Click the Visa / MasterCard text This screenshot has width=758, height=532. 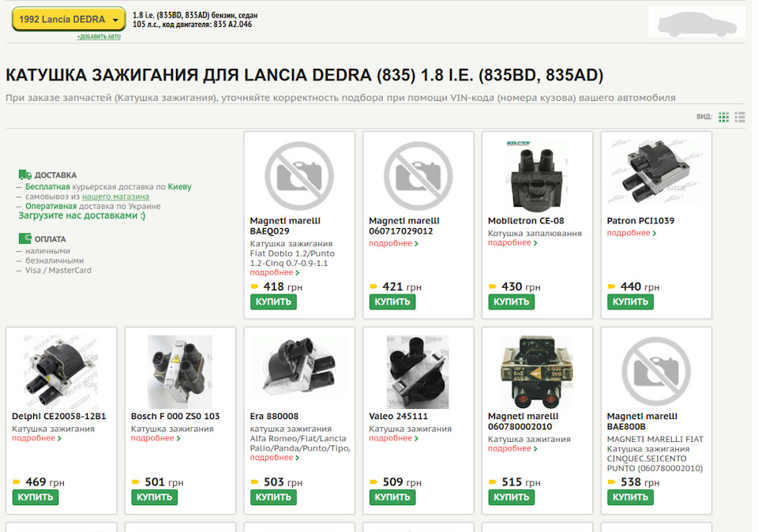(58, 270)
